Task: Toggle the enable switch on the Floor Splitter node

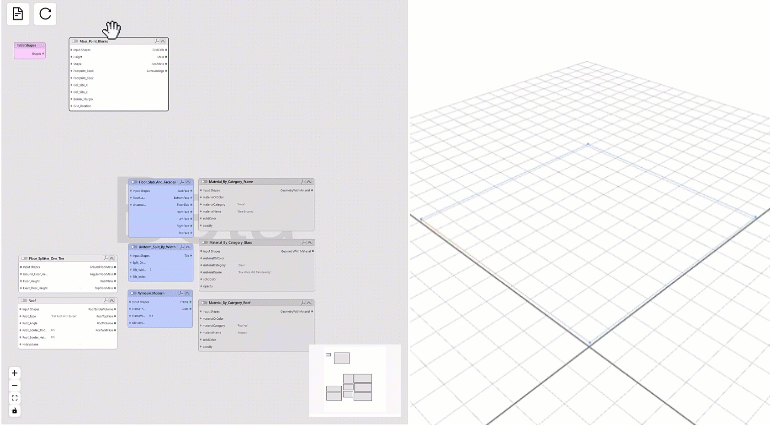Action: [24, 258]
